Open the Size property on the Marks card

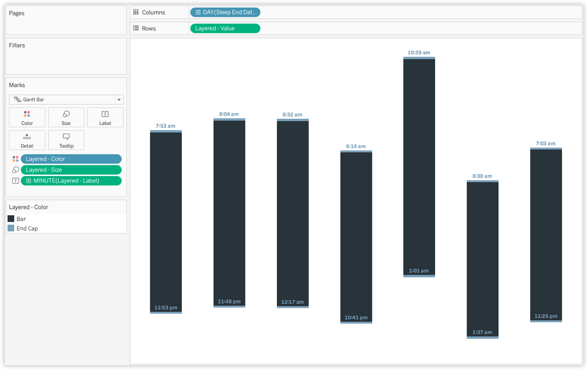[66, 117]
